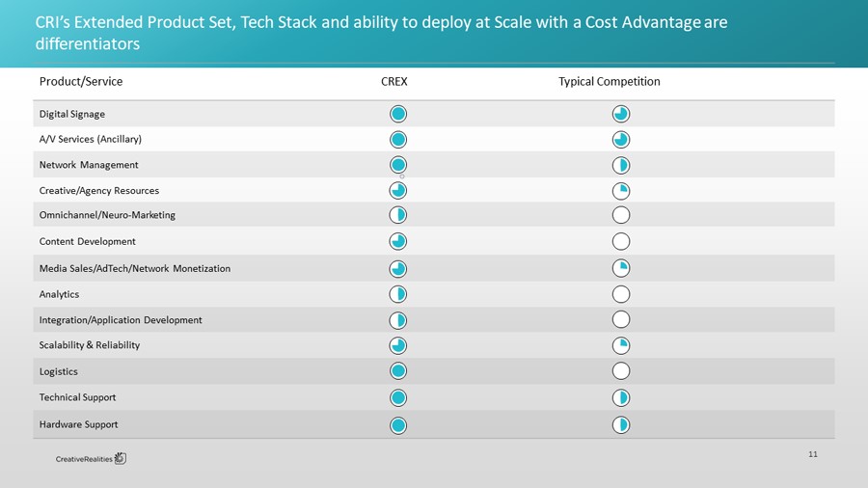
Task: Click CREX half-filled icon for Omnichannel/Neuro-Marketing
Action: pyautogui.click(x=398, y=214)
